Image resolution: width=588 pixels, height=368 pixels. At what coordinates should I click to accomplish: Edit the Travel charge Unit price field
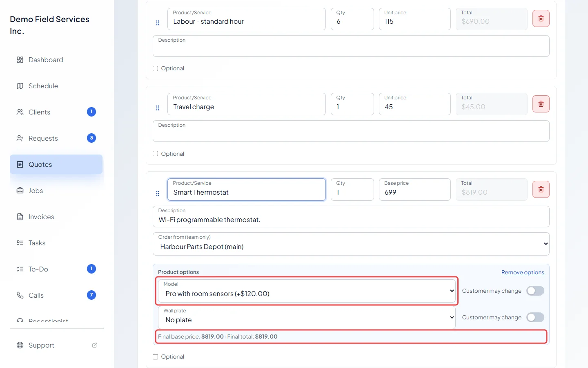415,104
